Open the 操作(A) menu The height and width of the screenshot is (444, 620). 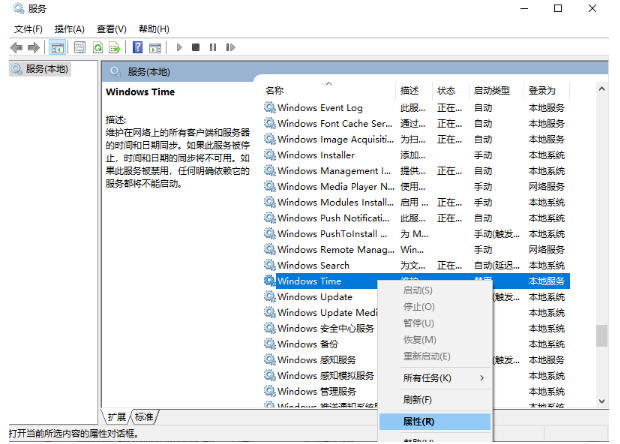(69, 29)
